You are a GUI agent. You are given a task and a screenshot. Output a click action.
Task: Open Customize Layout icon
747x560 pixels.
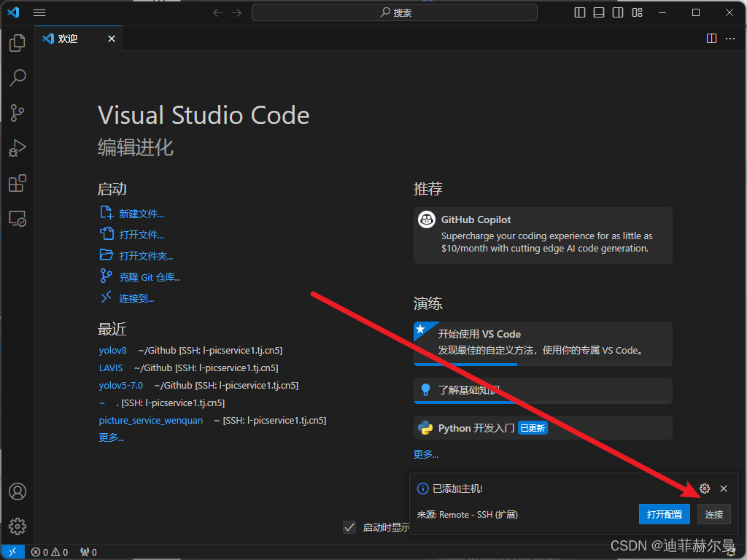(638, 13)
